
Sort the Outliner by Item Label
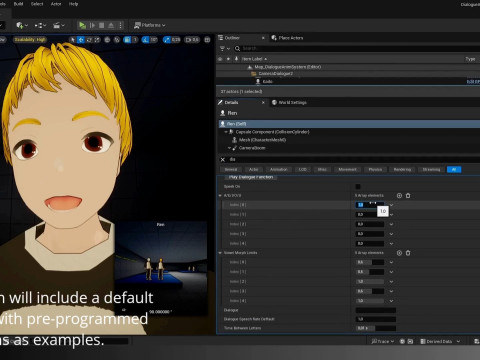(254, 59)
